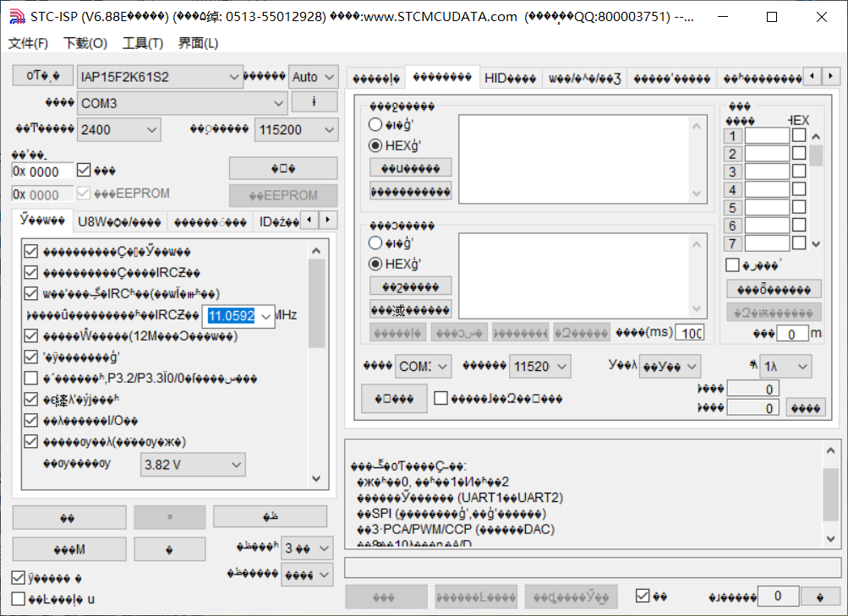The height and width of the screenshot is (616, 848).
Task: Open the COM3 port dropdown
Action: pyautogui.click(x=182, y=103)
